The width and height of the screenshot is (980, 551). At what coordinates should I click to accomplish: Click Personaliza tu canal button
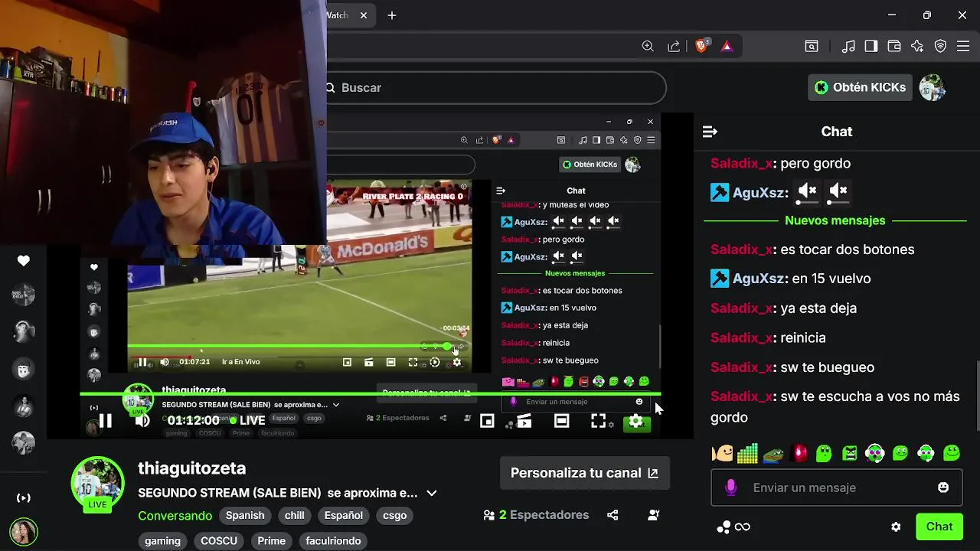click(585, 473)
